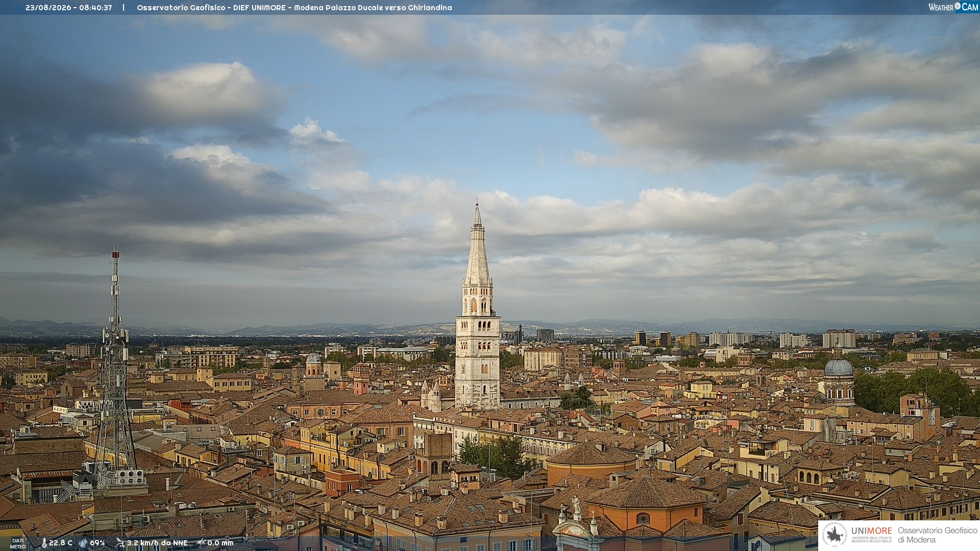
Task: Click the Ghirlandina tower spire in the image
Action: (478, 245)
